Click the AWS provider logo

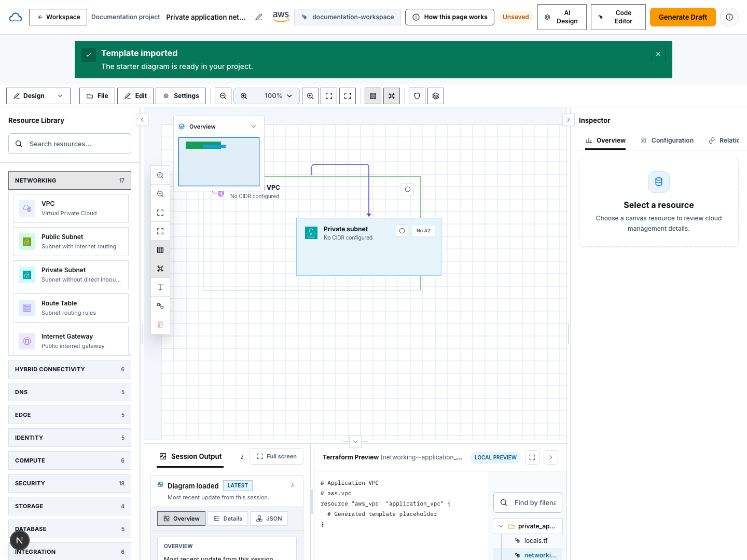click(281, 17)
